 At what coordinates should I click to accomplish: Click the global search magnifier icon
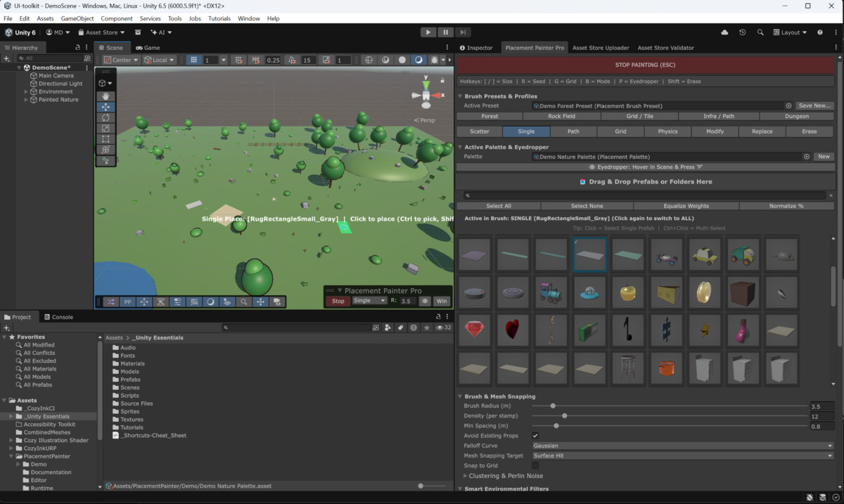(760, 32)
